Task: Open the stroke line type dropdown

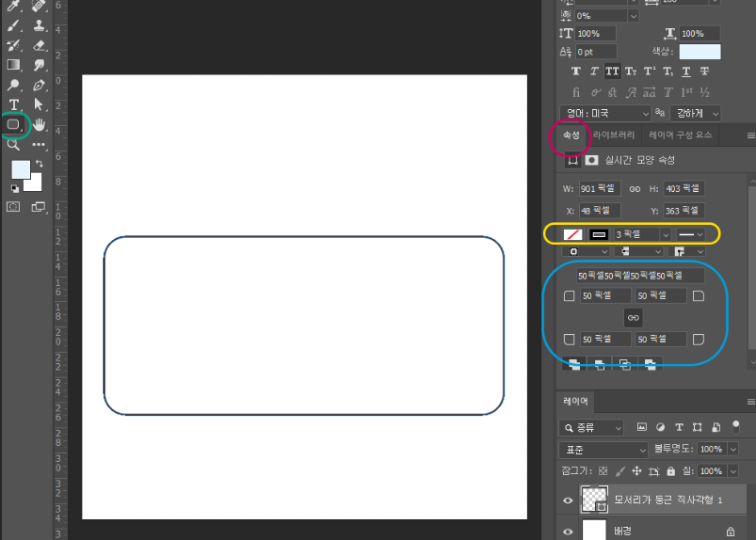Action: pos(690,234)
